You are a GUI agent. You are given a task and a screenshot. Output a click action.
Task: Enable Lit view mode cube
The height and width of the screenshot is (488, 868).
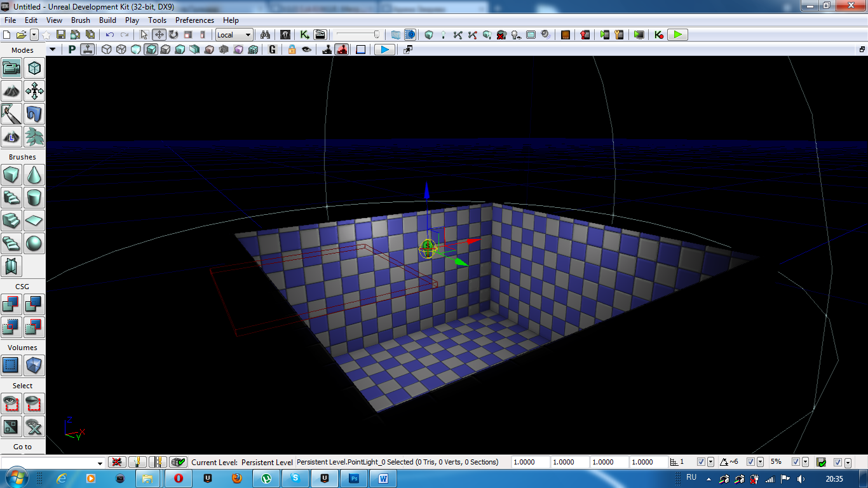click(x=151, y=50)
